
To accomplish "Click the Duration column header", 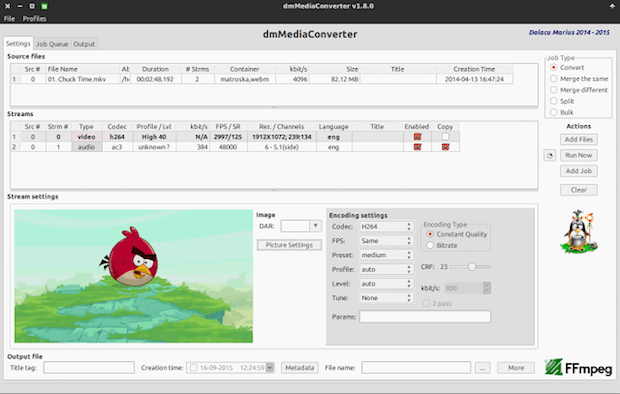I will 155,69.
